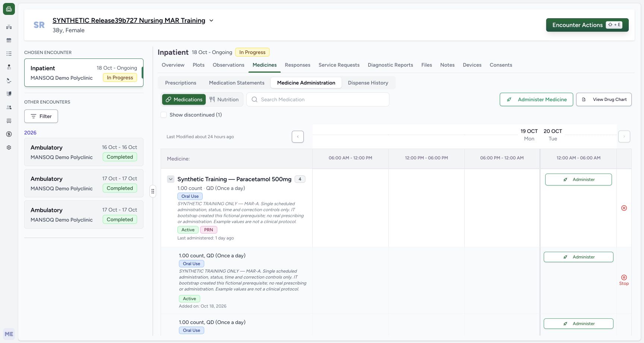This screenshot has height=343, width=644.
Task: Go to the previous time range arrow
Action: pos(298,137)
